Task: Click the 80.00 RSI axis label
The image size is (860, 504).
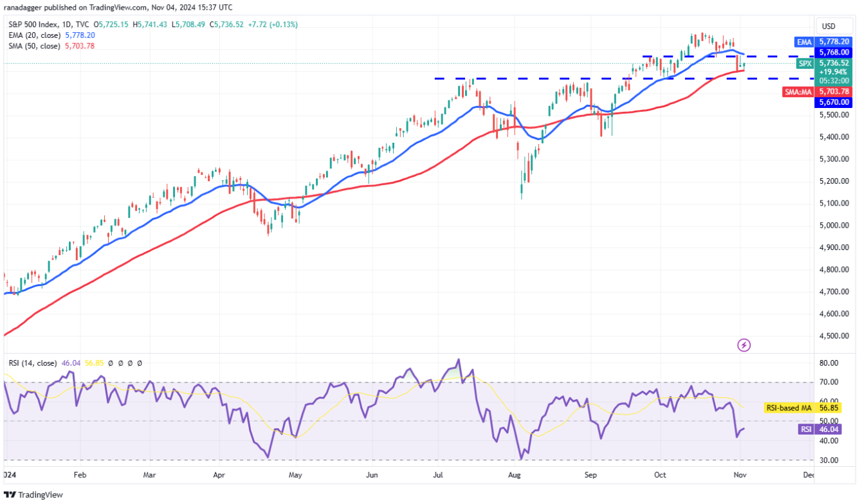Action: pyautogui.click(x=828, y=363)
